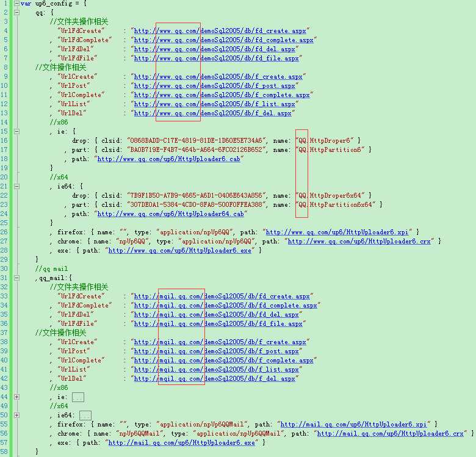Open the www.qq.com HttpUploader6.exe link
Viewport: 476px width, 457px height.
(x=179, y=250)
